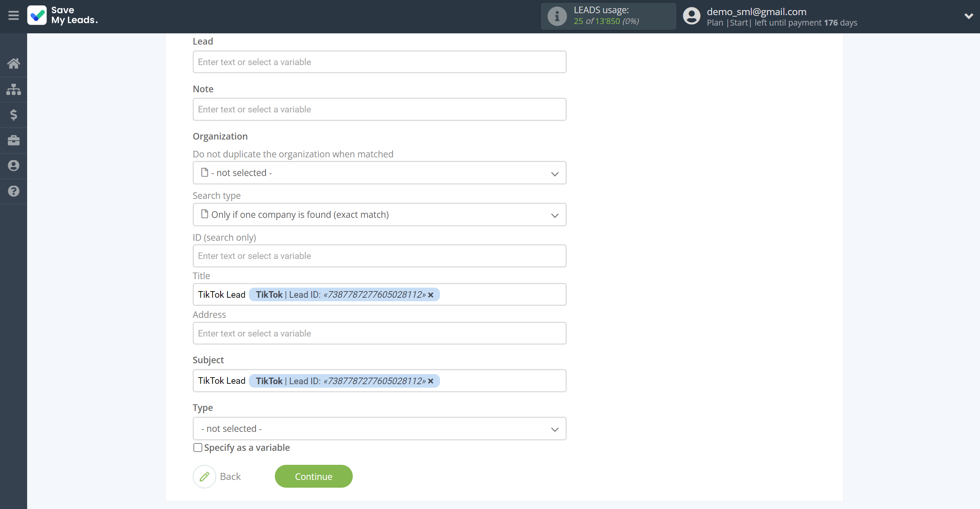Click the demo_sml@gmail.com account email
The image size is (980, 509).
click(x=756, y=12)
